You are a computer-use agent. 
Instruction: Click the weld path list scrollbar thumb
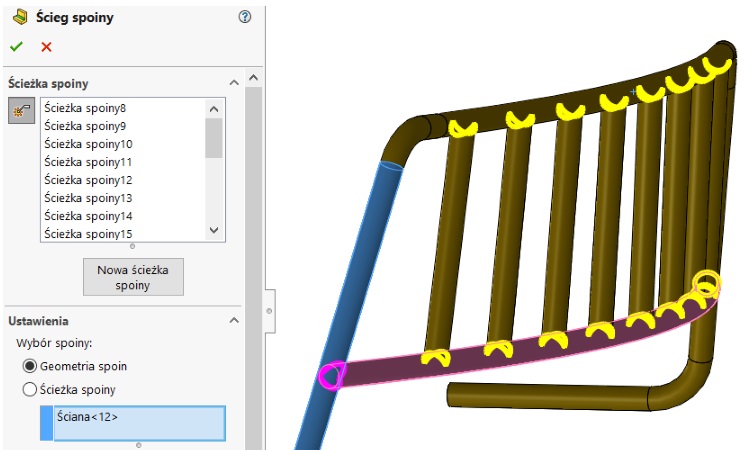pos(214,138)
